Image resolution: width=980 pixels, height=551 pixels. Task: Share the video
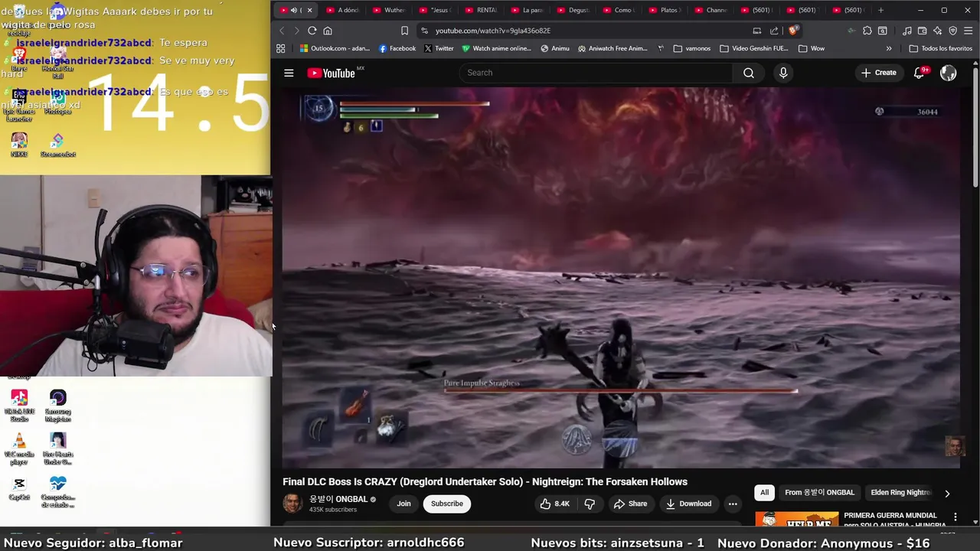click(630, 504)
